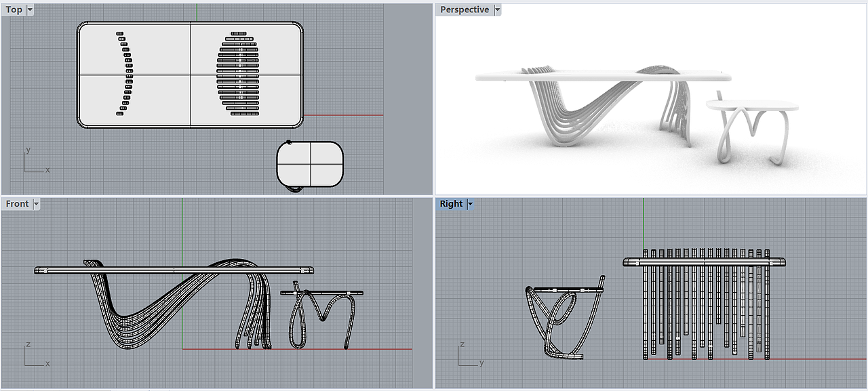This screenshot has width=868, height=391.
Task: Activate the Top viewport title label
Action: 14,9
